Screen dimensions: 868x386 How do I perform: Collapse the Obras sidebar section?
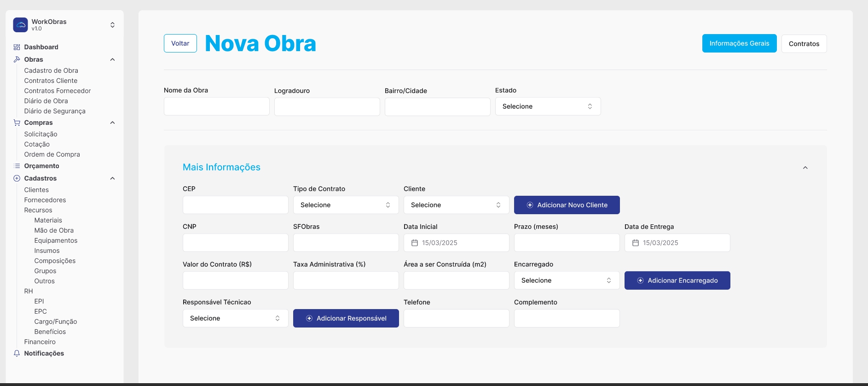[x=112, y=59]
